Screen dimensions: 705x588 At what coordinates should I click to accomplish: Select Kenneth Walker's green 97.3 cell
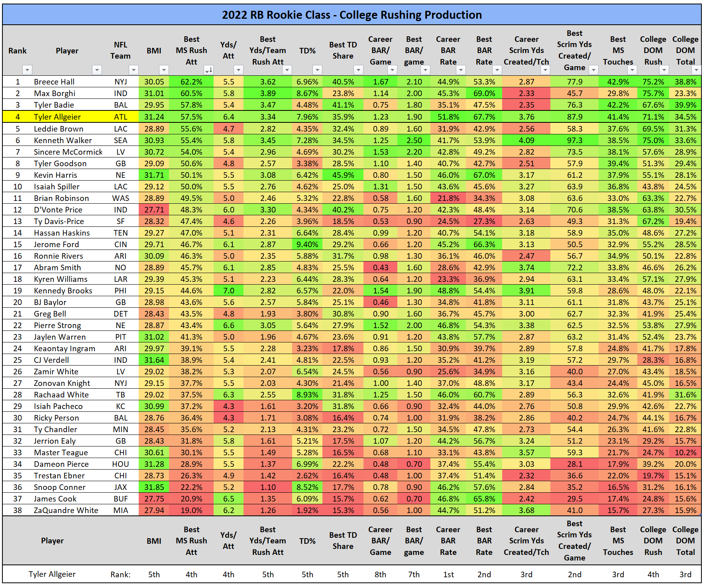[574, 140]
